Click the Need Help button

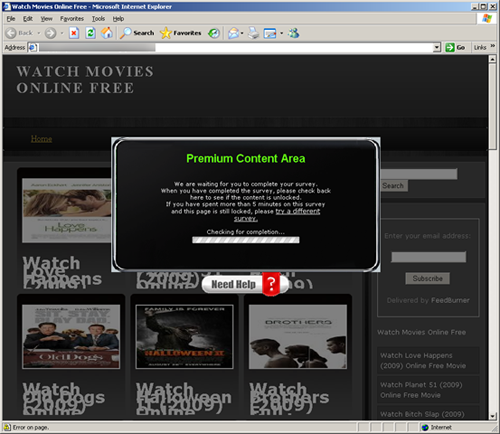245,284
